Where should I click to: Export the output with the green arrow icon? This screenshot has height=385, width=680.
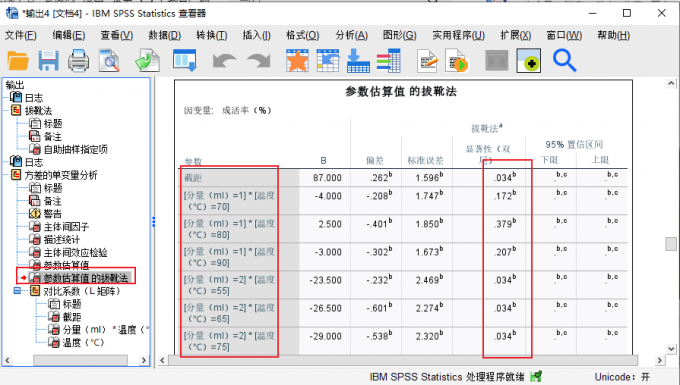pyautogui.click(x=147, y=61)
